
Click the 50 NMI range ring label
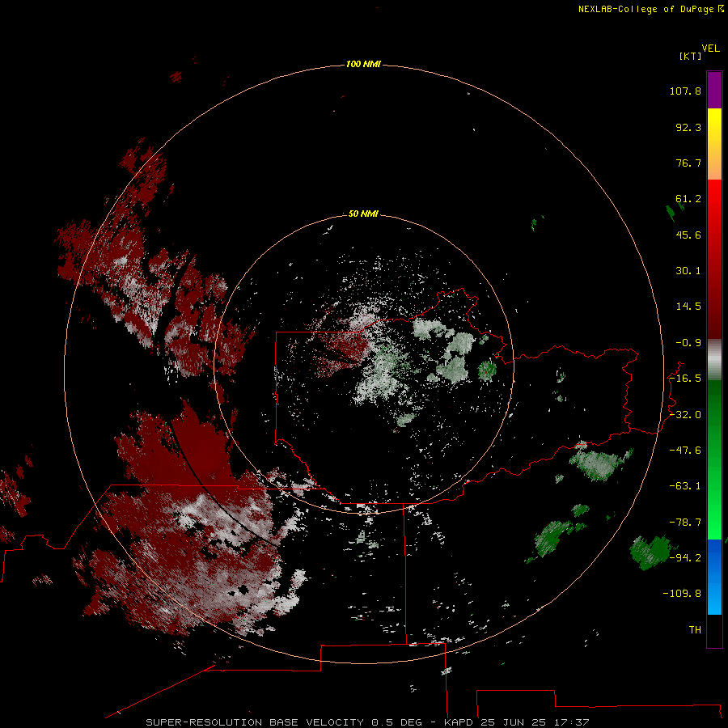point(363,214)
